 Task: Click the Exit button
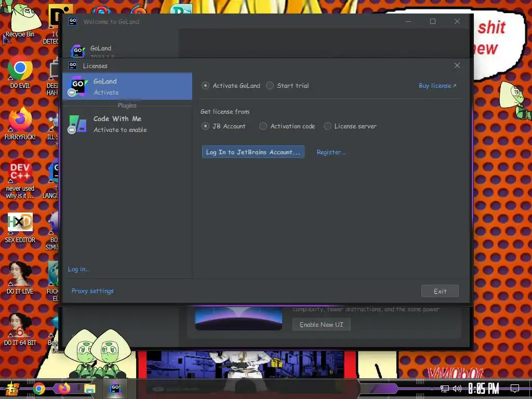pyautogui.click(x=440, y=291)
